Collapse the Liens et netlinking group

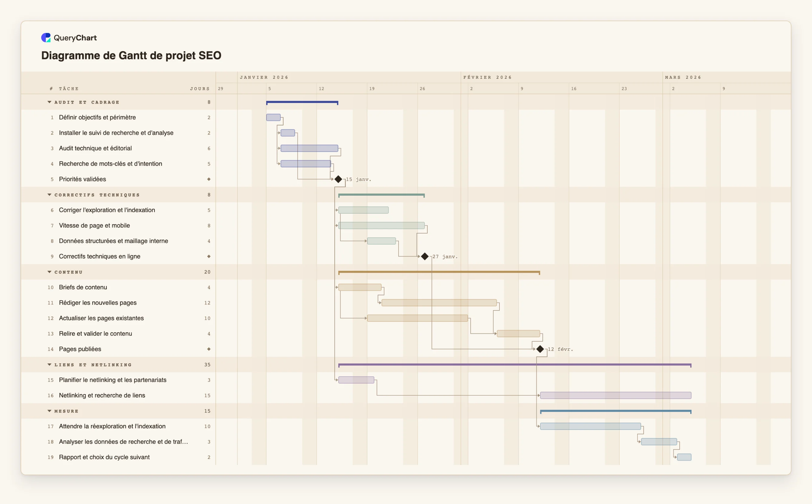tap(49, 365)
